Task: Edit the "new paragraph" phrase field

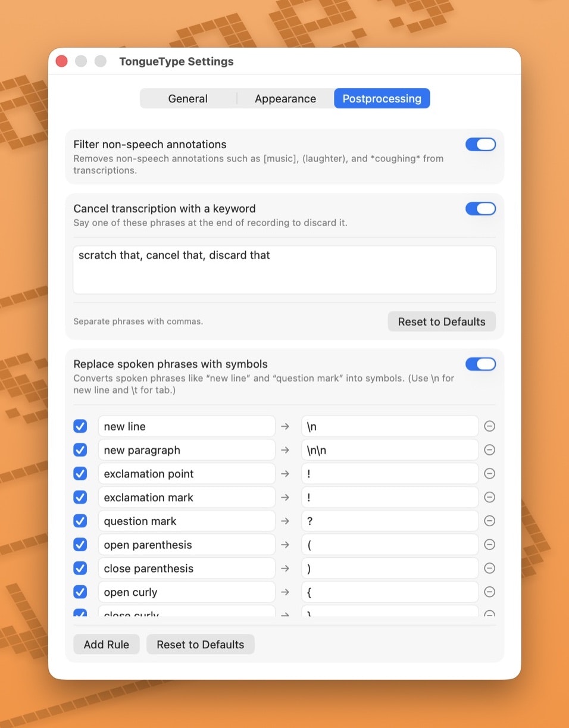Action: [186, 450]
